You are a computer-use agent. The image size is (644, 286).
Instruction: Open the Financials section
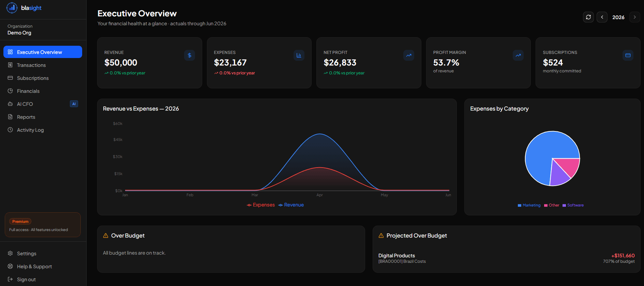pyautogui.click(x=43, y=91)
